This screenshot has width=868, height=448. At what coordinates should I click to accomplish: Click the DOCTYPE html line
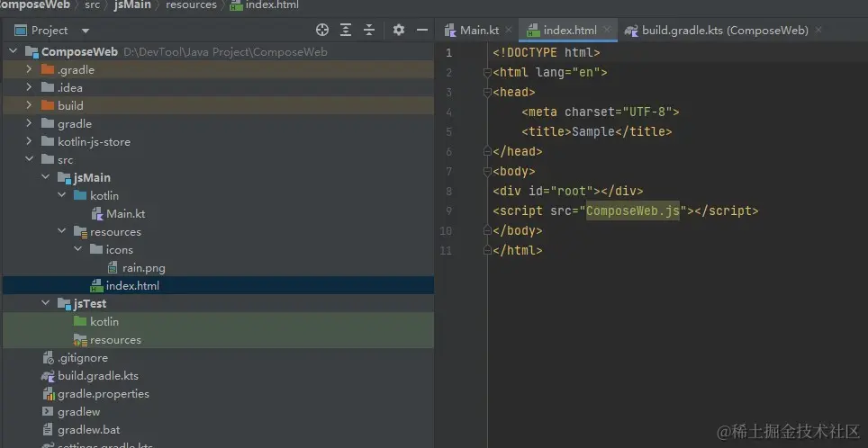point(547,53)
